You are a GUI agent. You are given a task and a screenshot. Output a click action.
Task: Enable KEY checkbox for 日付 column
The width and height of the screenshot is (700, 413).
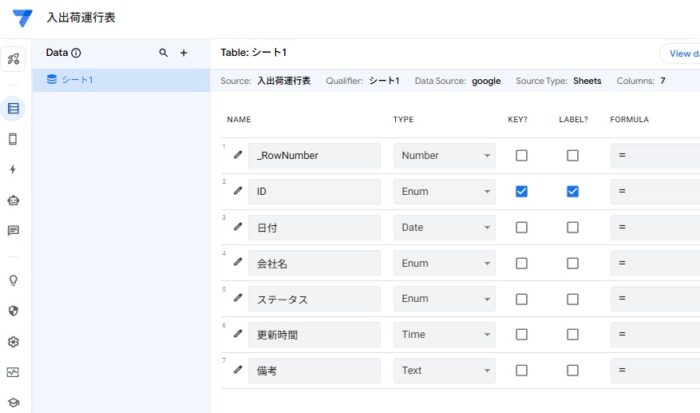521,228
